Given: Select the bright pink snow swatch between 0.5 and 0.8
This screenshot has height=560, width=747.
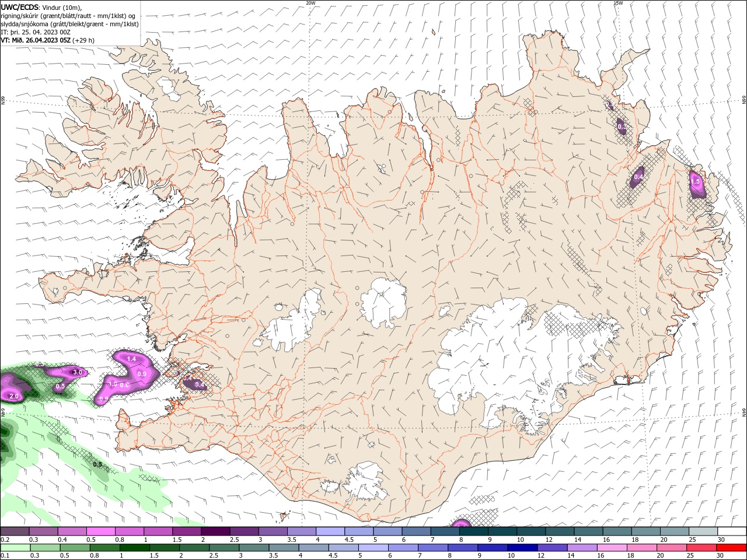Looking at the screenshot, I should pos(100,531).
